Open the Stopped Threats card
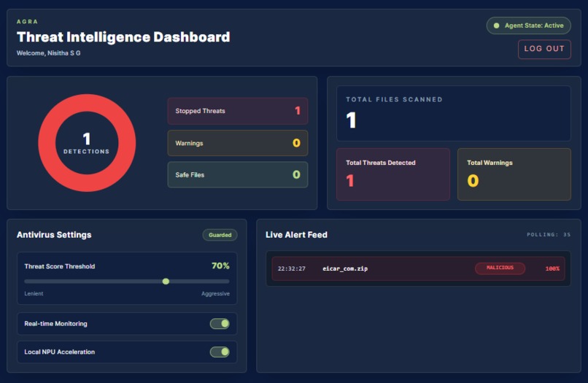This screenshot has height=383, width=588. tap(238, 111)
